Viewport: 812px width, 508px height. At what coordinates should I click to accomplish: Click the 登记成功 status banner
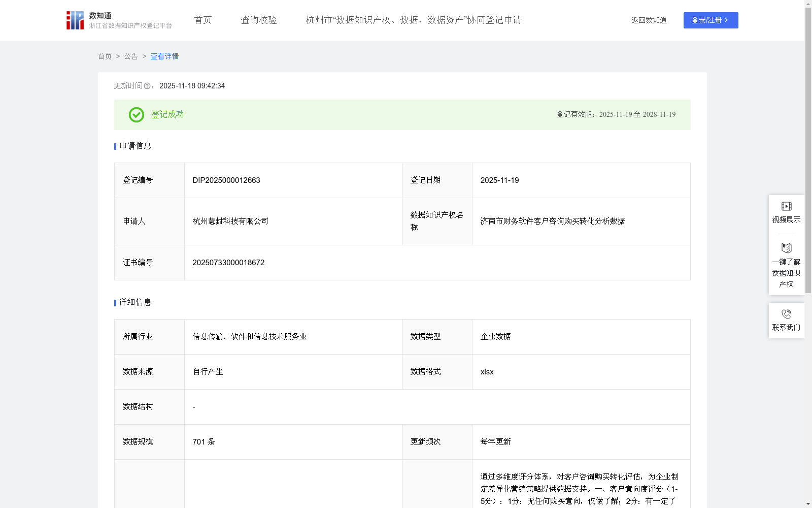pos(167,115)
